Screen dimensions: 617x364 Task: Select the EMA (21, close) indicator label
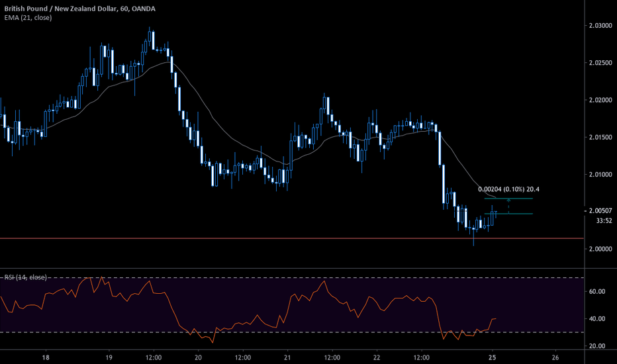pyautogui.click(x=28, y=17)
